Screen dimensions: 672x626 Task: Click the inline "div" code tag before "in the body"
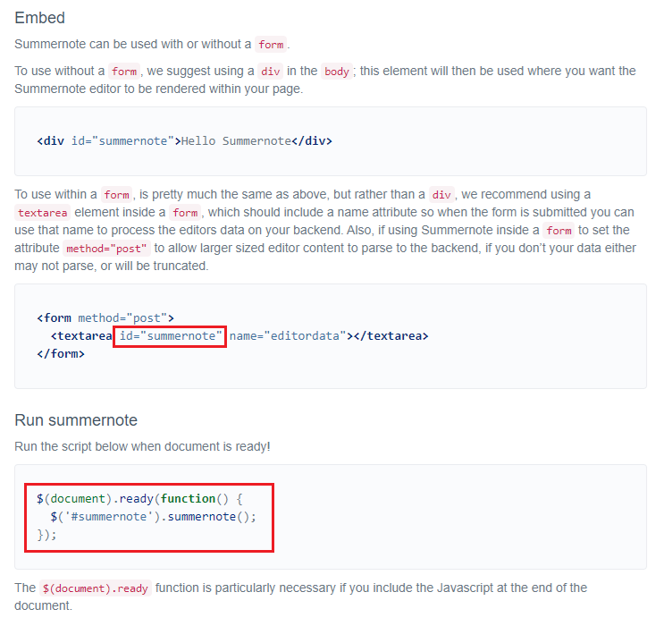(271, 72)
